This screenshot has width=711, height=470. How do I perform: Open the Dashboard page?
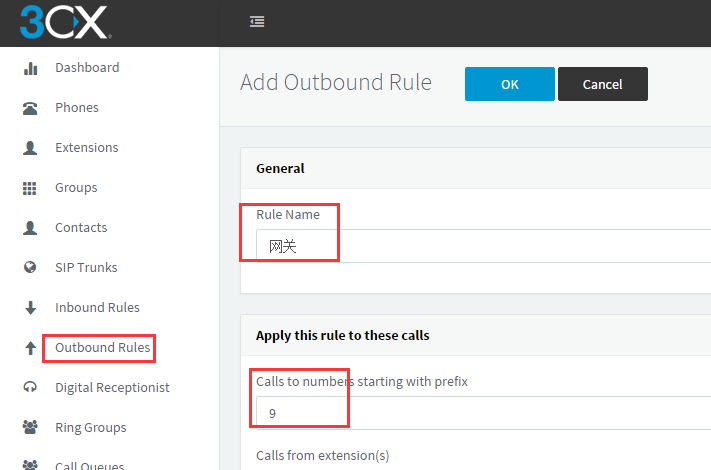(87, 68)
